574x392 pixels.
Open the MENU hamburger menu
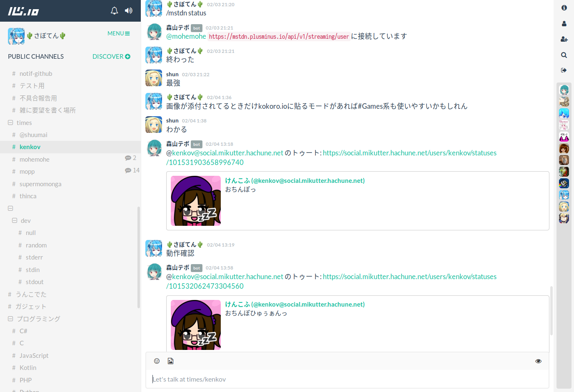click(119, 33)
